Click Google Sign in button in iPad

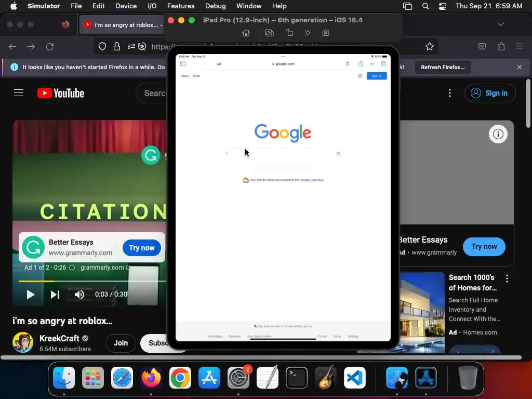pos(377,76)
